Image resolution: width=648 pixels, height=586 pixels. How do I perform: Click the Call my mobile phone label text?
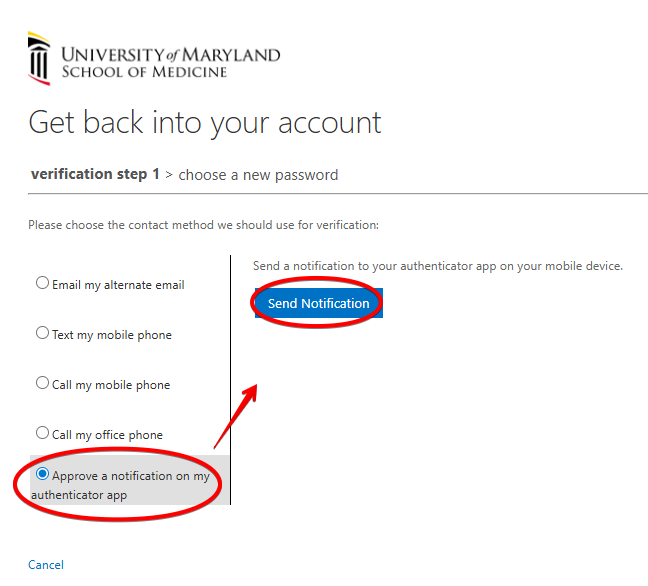click(x=111, y=385)
